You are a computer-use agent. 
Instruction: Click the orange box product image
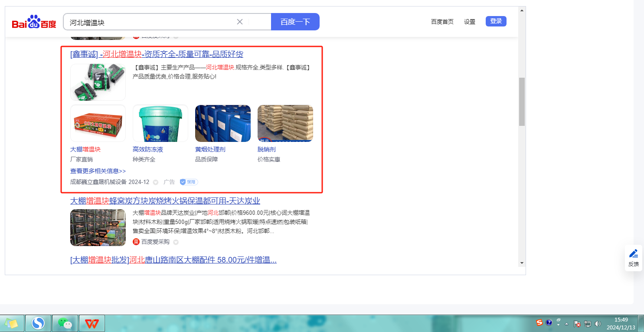click(x=98, y=123)
